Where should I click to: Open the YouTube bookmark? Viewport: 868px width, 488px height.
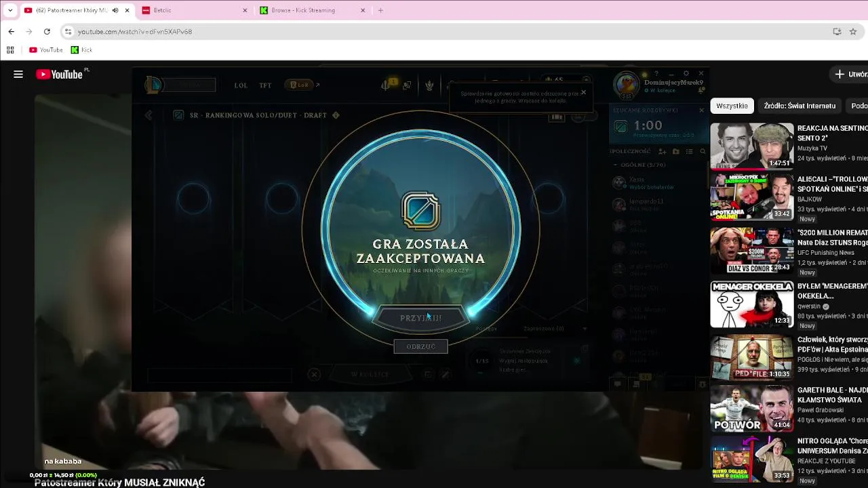46,49
